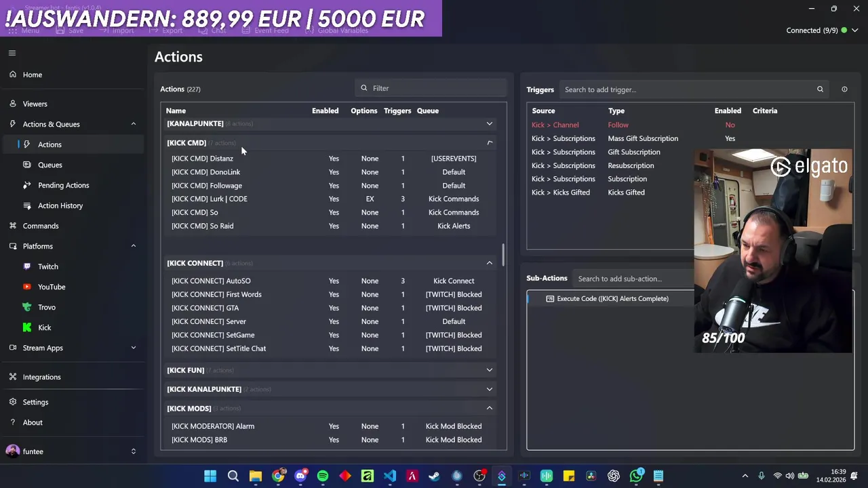Toggle Enabled 'No' on Kick Follow trigger
This screenshot has height=488, width=868.
[730, 125]
